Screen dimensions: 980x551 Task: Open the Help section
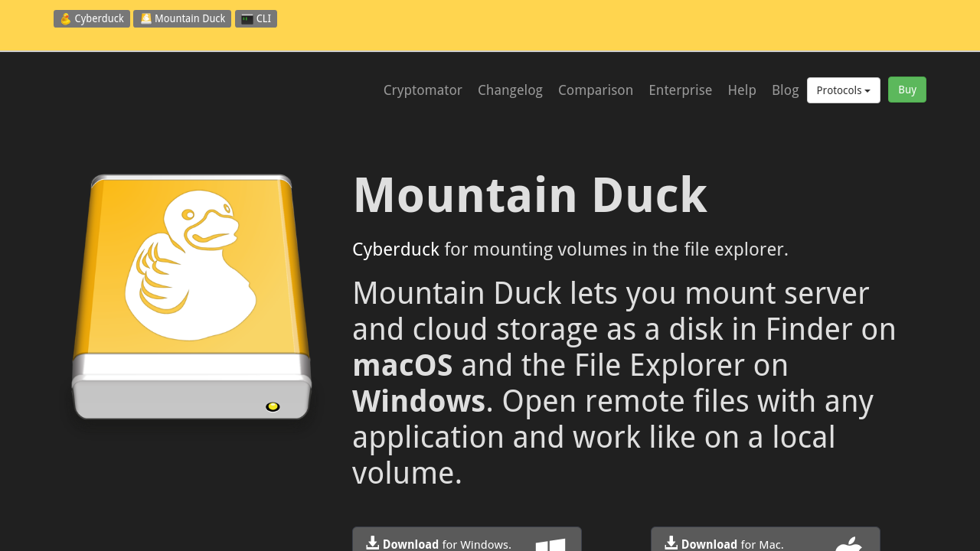[x=742, y=90]
